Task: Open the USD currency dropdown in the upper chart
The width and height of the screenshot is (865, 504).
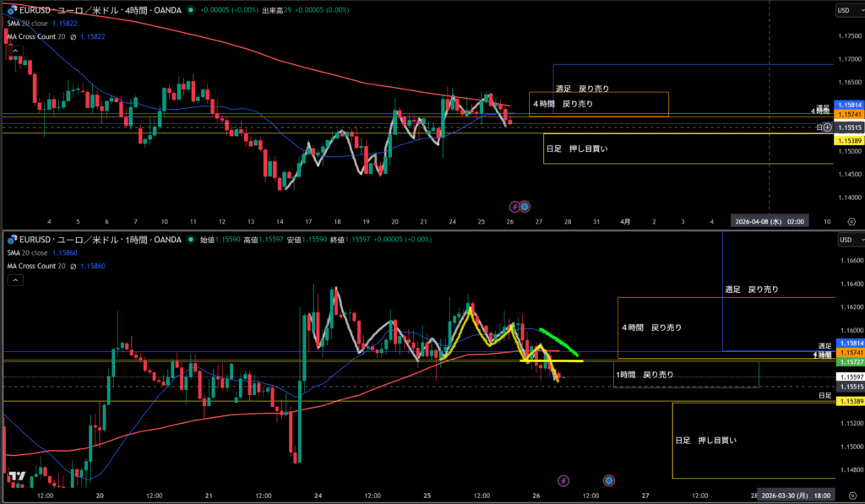Action: [843, 10]
